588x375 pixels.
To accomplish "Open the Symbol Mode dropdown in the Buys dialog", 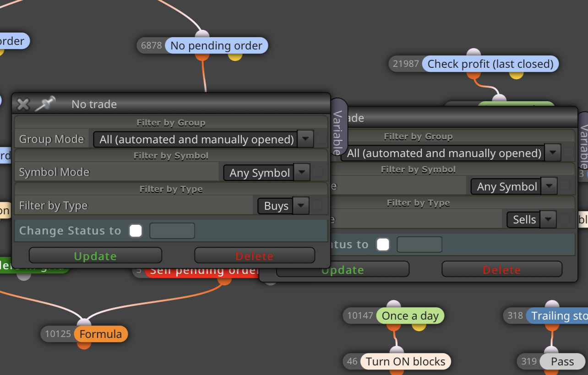I will [267, 173].
